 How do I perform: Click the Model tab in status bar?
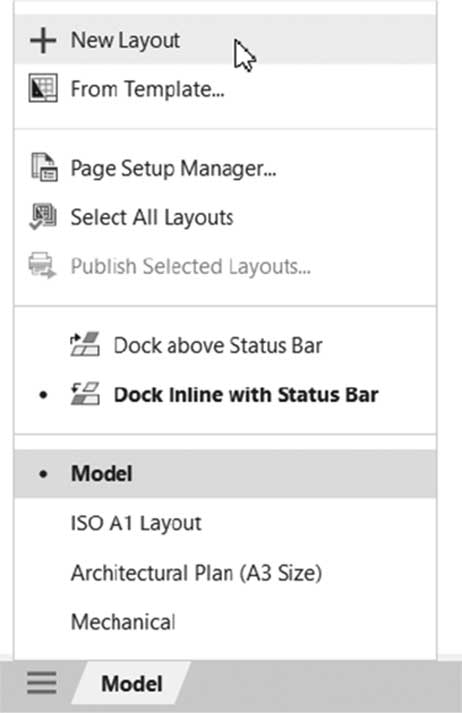point(131,683)
